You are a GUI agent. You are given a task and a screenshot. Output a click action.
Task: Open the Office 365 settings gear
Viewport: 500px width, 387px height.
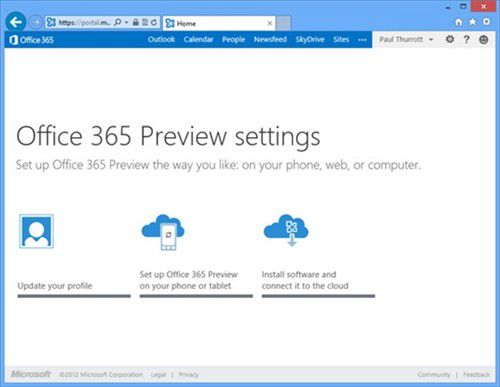tap(450, 39)
